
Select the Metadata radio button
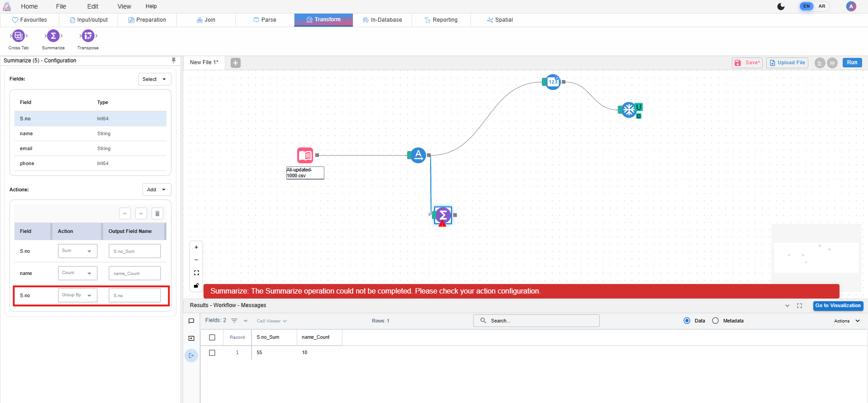pyautogui.click(x=716, y=321)
